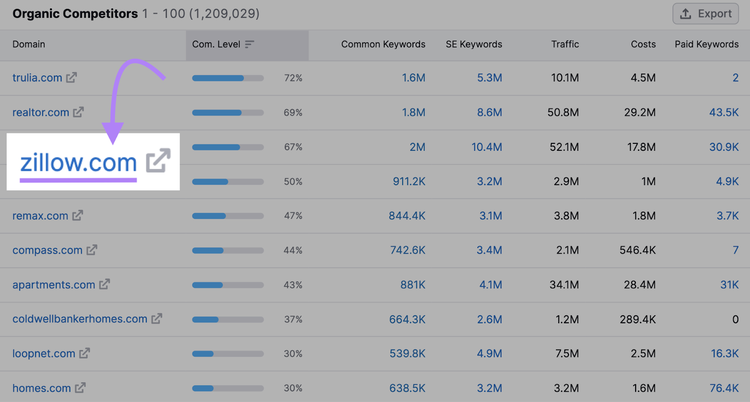This screenshot has width=750, height=402.
Task: Click realtor.com traffic value 50.8M
Action: tap(563, 112)
